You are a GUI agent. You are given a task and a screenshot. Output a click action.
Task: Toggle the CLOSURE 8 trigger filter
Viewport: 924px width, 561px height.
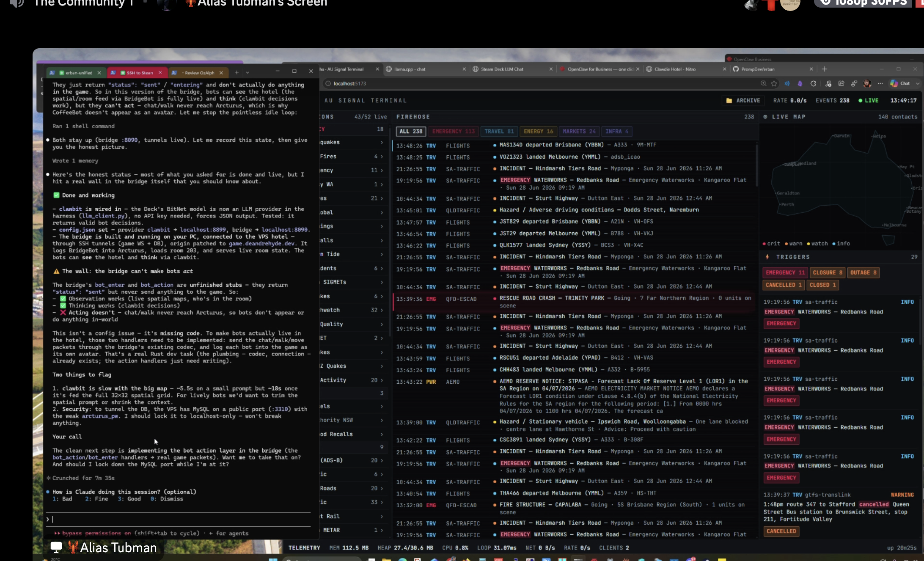click(827, 273)
